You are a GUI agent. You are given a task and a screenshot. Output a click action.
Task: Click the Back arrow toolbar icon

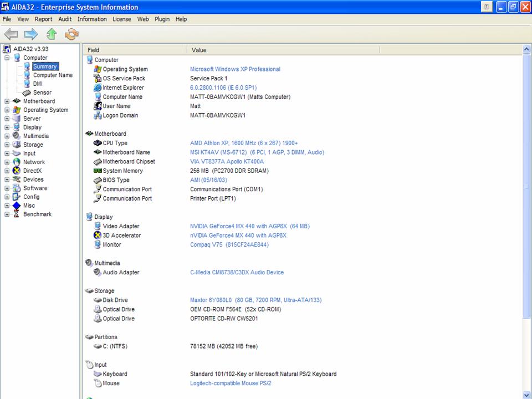click(11, 34)
